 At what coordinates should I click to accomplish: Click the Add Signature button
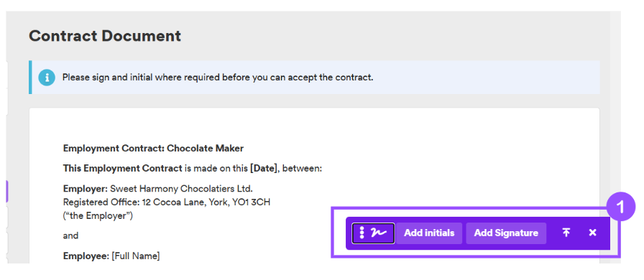[x=506, y=233]
